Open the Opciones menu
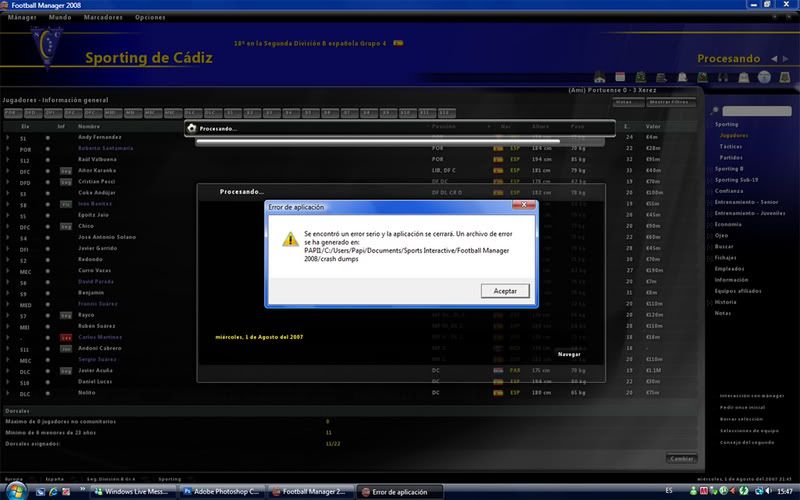This screenshot has width=800, height=500. coord(150,17)
